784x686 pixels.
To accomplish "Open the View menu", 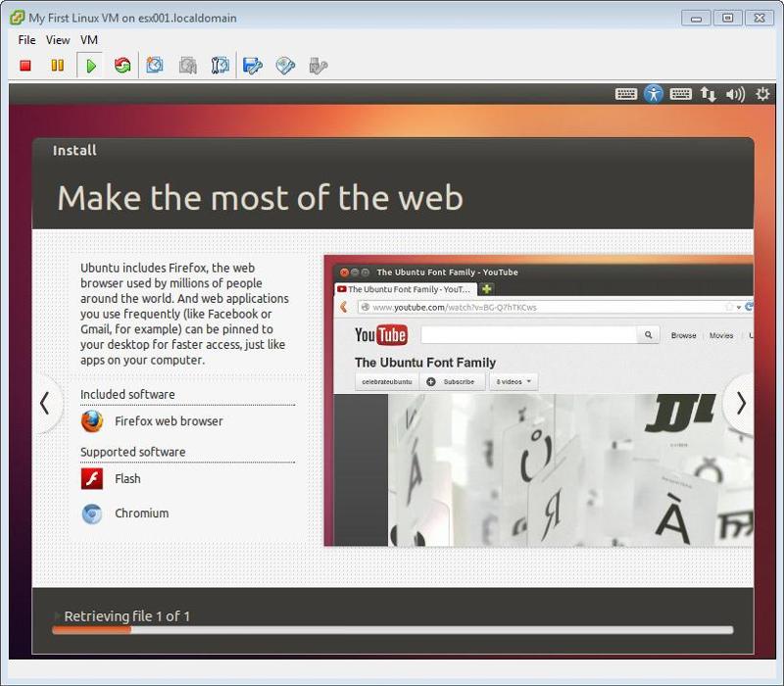I will [58, 40].
